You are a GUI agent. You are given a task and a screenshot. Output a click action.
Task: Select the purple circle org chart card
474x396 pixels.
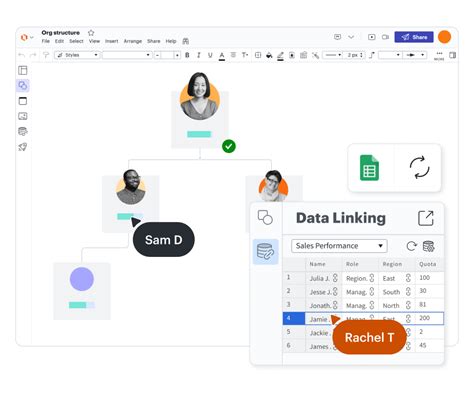[82, 291]
